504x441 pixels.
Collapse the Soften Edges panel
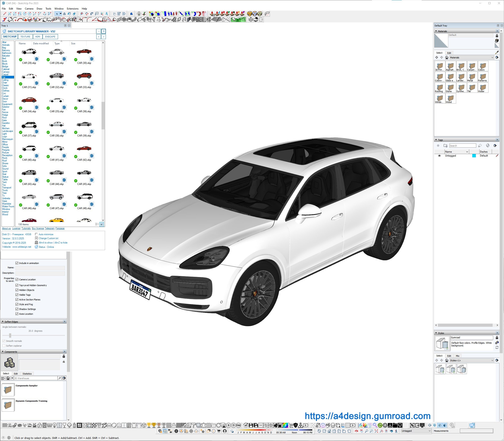(3, 322)
